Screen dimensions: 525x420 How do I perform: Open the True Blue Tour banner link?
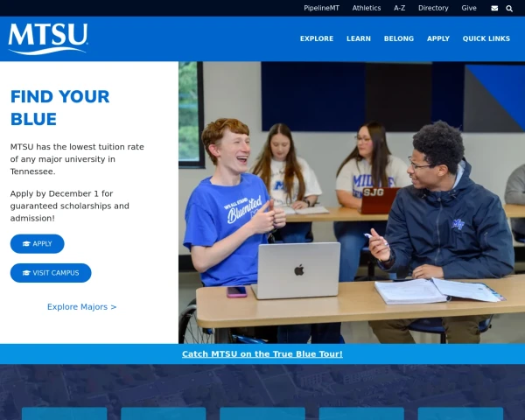pos(262,354)
